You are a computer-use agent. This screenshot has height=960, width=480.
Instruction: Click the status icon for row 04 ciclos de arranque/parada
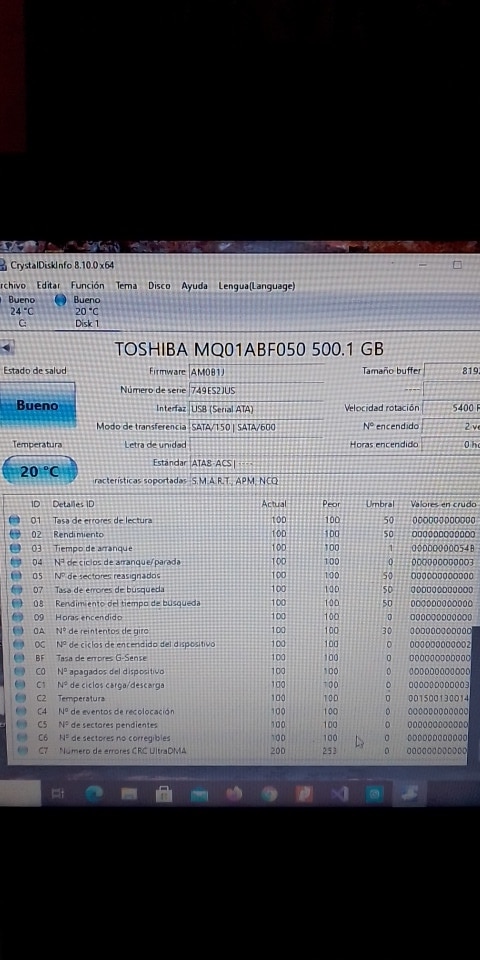click(x=16, y=562)
